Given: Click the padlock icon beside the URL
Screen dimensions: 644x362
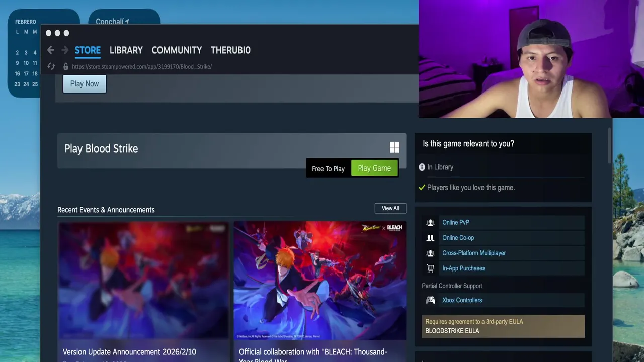Looking at the screenshot, I should click(65, 66).
